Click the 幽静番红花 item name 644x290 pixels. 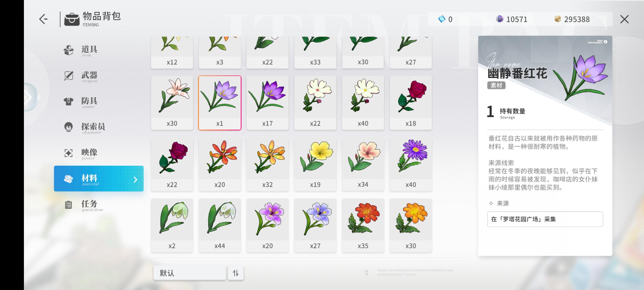517,73
